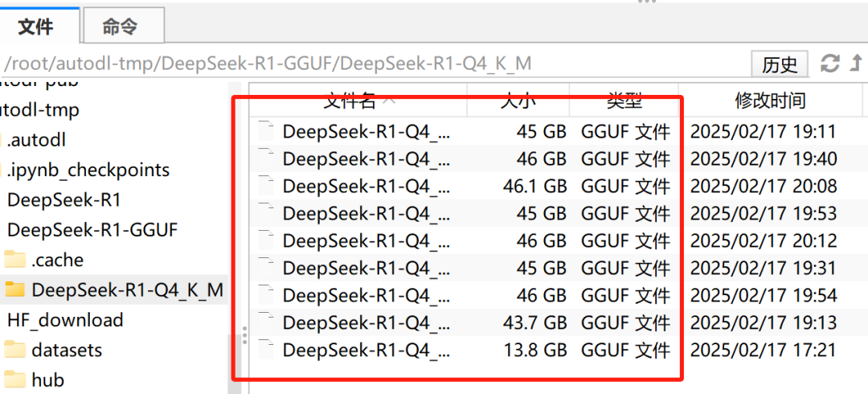
Task: Switch to the 文件 tab
Action: point(39,26)
